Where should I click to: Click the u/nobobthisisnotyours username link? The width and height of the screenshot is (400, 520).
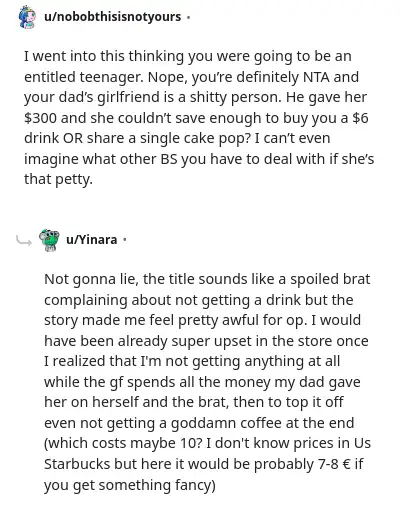pyautogui.click(x=113, y=17)
